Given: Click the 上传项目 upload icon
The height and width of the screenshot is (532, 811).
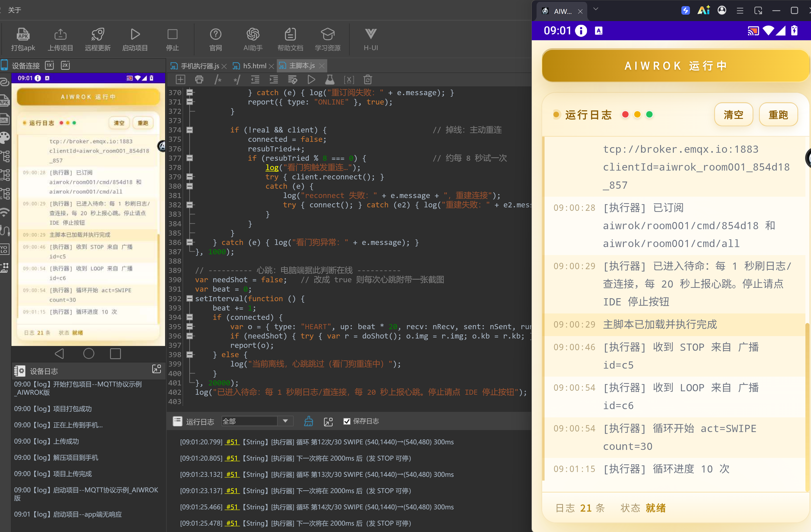Looking at the screenshot, I should [60, 39].
